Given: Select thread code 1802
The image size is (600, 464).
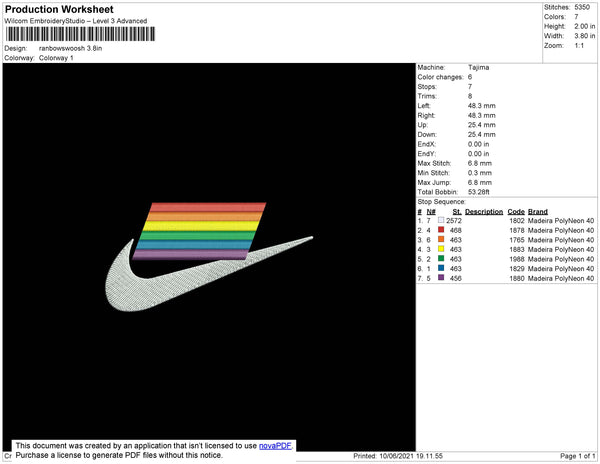Looking at the screenshot, I should (x=517, y=221).
